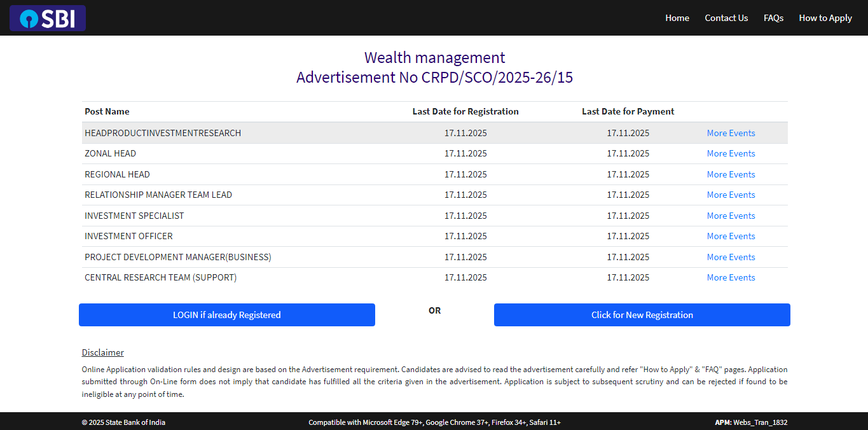Show More Events for Relationship Manager Team Lead

(731, 195)
